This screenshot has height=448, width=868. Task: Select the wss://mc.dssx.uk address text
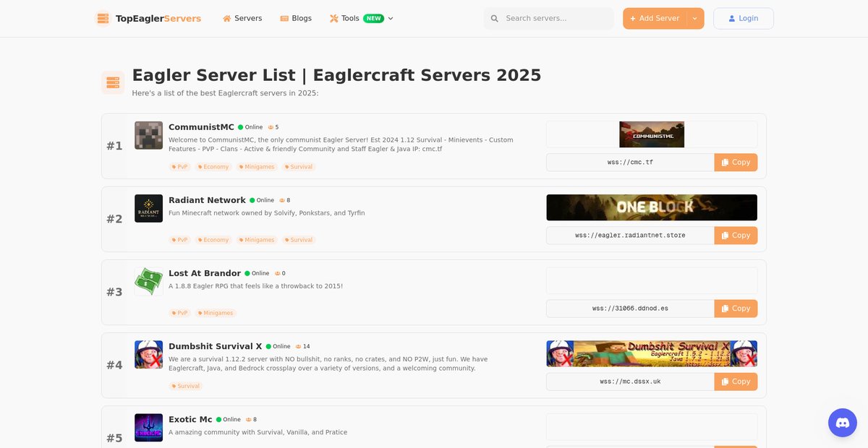click(631, 382)
